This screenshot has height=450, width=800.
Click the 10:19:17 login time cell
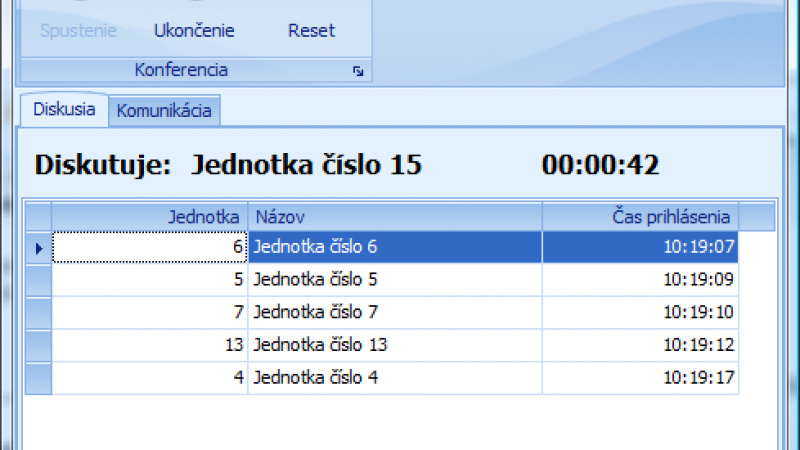(x=640, y=378)
